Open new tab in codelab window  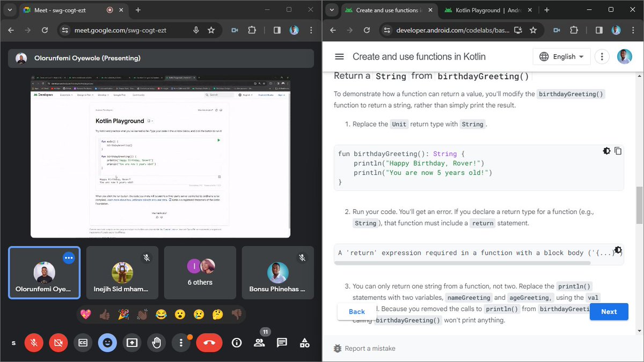coord(546,10)
